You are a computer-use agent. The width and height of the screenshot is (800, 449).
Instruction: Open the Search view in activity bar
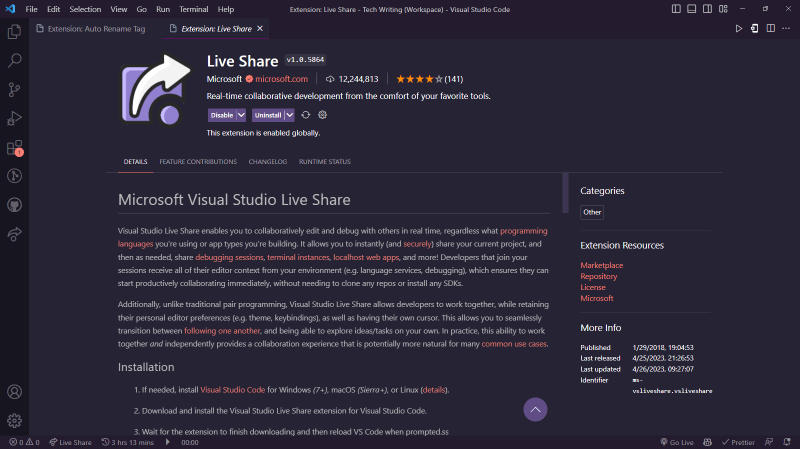[x=14, y=61]
